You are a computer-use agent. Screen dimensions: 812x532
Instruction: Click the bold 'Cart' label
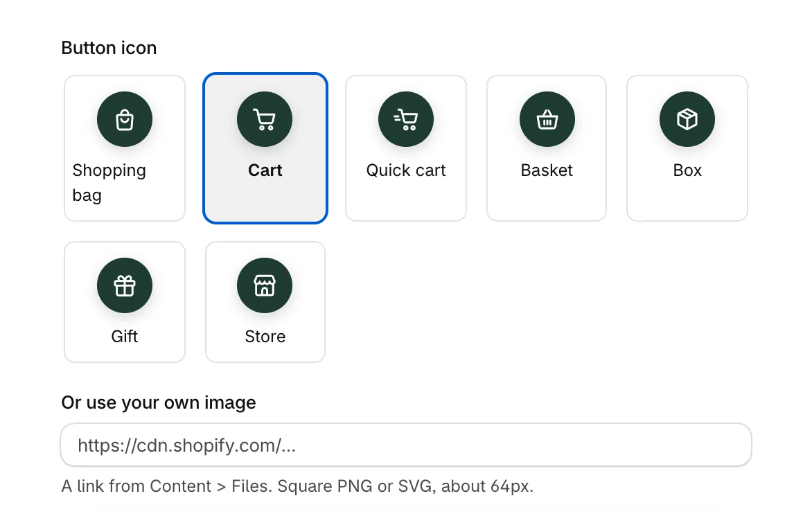tap(265, 170)
